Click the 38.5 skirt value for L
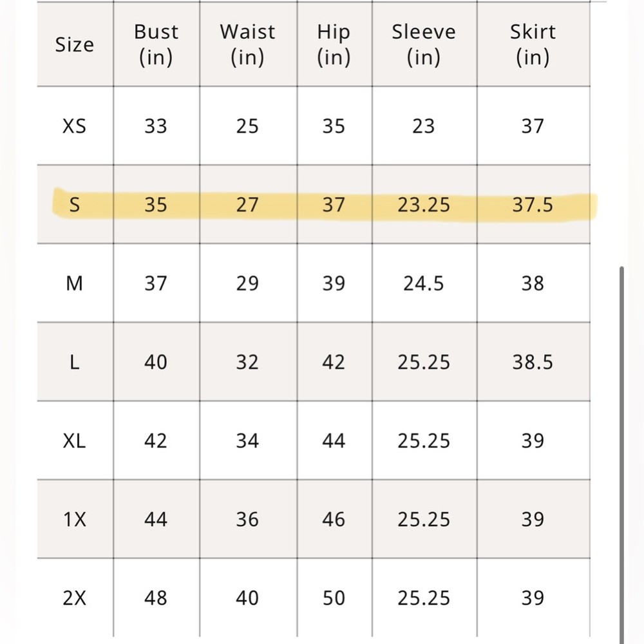The height and width of the screenshot is (644, 644). pyautogui.click(x=533, y=362)
